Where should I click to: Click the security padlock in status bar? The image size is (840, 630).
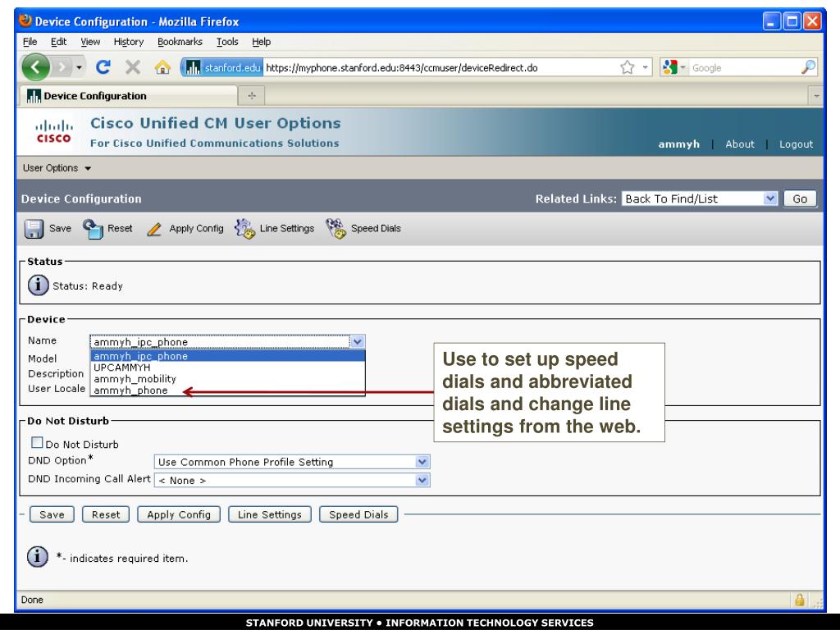point(799,600)
